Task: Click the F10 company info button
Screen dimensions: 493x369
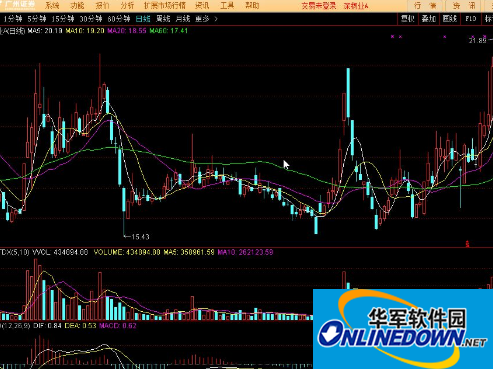Action: [x=471, y=19]
